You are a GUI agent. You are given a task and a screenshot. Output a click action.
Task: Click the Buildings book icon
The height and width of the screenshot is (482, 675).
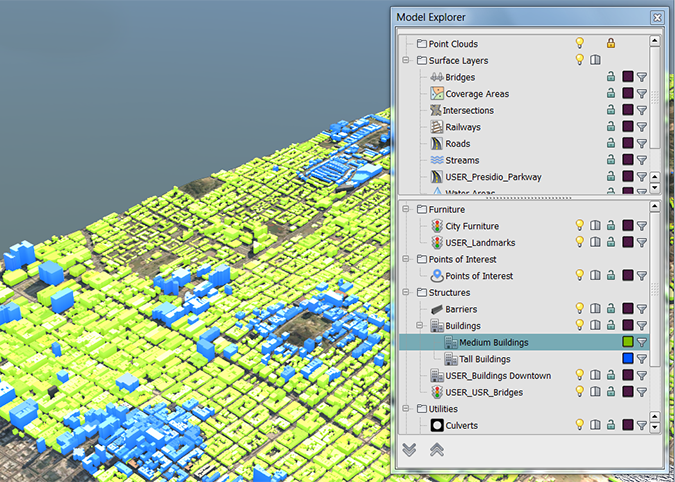(595, 325)
